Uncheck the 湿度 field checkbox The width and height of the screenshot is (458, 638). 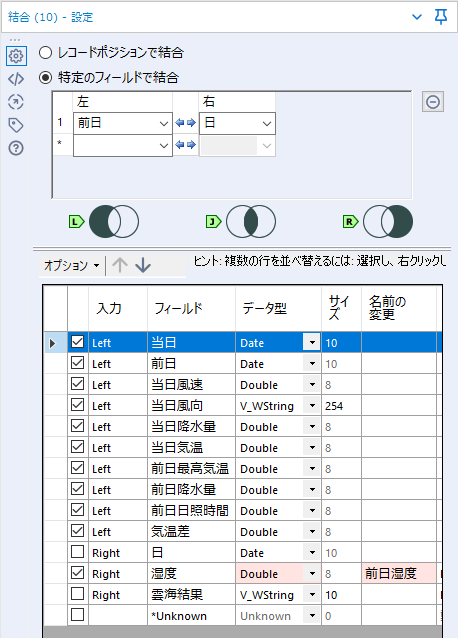pos(78,573)
